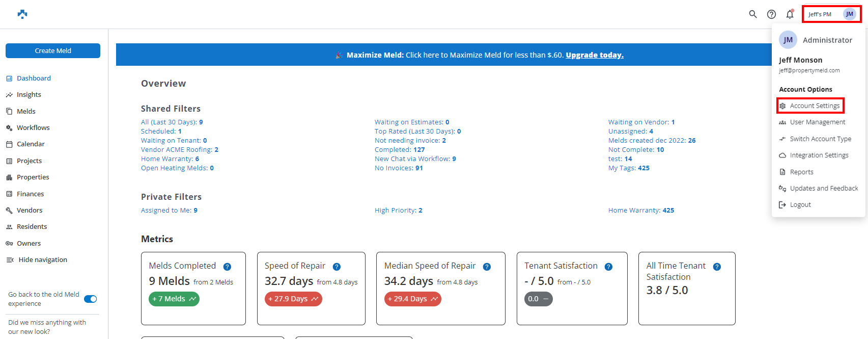This screenshot has height=339, width=868.
Task: Collapse sidebar with Hide navigation
Action: point(43,260)
